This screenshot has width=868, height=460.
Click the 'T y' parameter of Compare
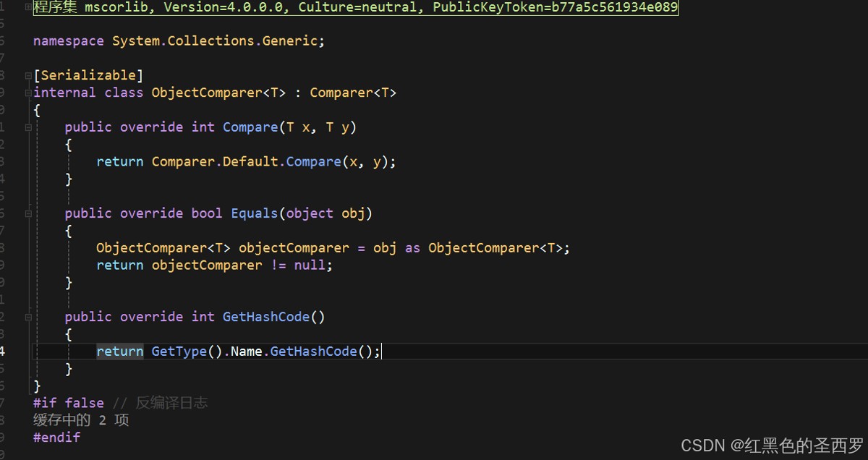338,127
